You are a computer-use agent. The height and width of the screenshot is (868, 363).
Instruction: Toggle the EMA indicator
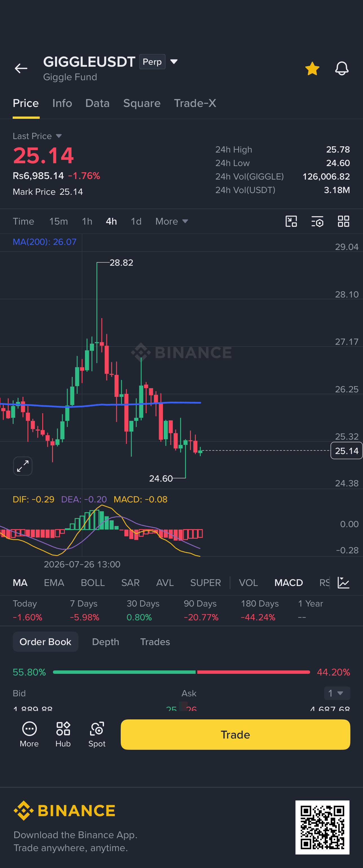pyautogui.click(x=54, y=583)
